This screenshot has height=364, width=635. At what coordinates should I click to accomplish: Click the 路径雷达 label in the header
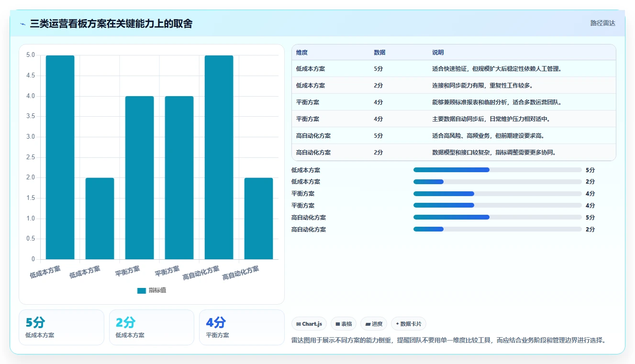(x=602, y=23)
